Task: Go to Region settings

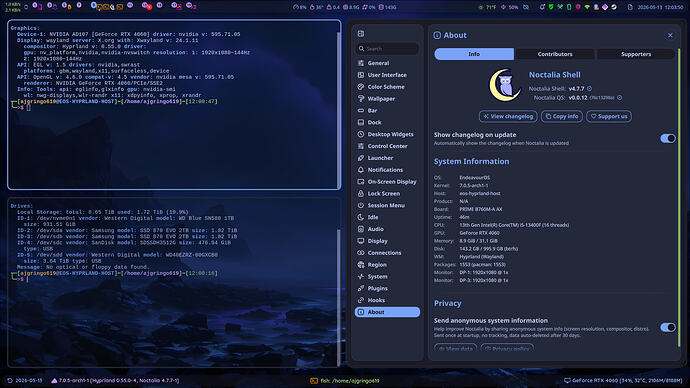Action: (x=387, y=265)
